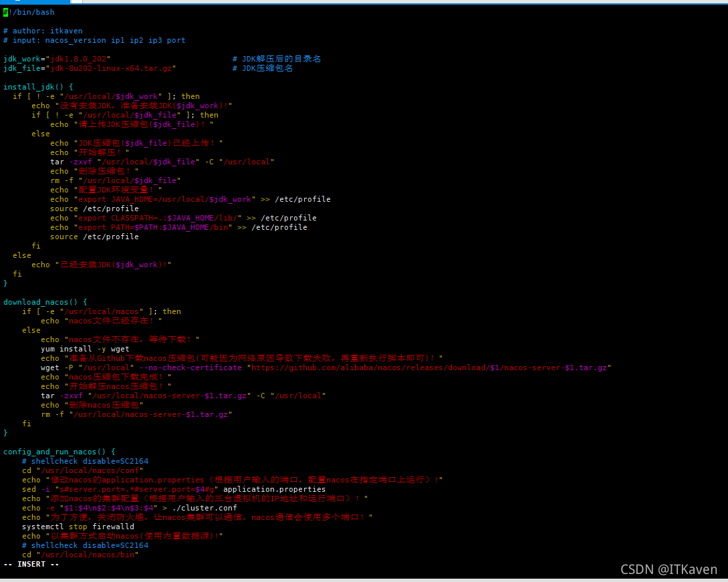Click the 'export CLASSPATH=.:$JAVA_HOME/lib/' echo line
The width and height of the screenshot is (728, 582).
183,218
